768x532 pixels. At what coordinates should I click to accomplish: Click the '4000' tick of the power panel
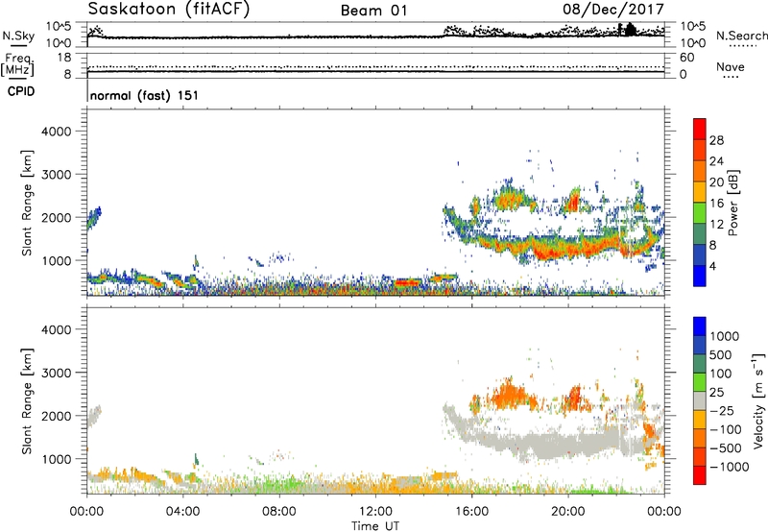(57, 132)
